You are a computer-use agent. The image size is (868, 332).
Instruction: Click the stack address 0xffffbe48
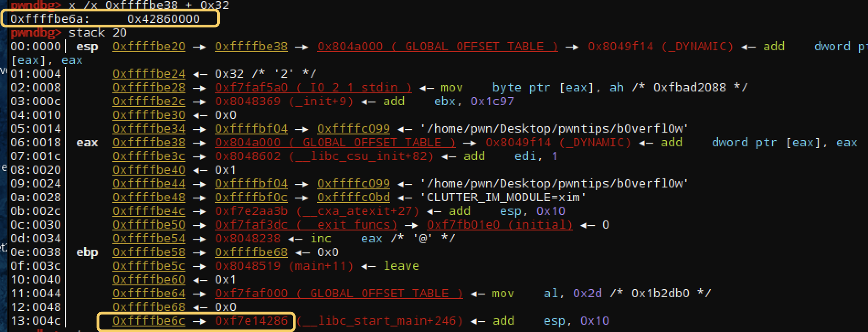149,198
